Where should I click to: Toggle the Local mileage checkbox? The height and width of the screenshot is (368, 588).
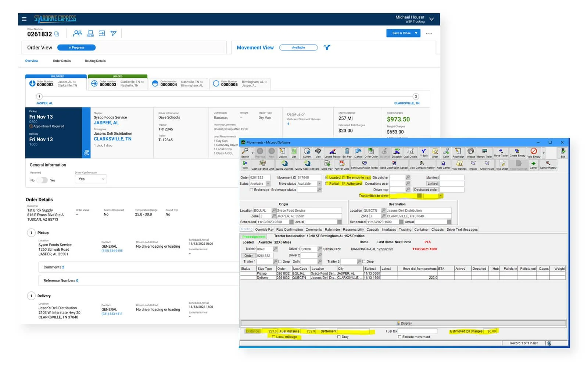point(273,337)
